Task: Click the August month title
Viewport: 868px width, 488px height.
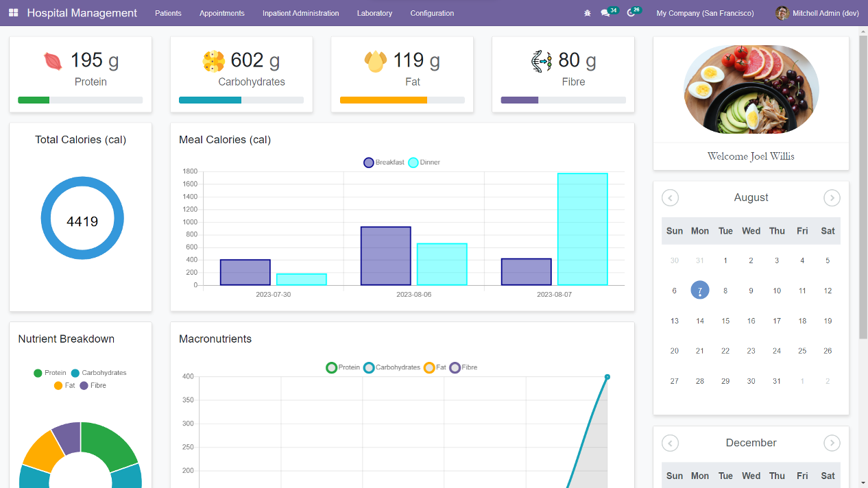Action: tap(751, 197)
